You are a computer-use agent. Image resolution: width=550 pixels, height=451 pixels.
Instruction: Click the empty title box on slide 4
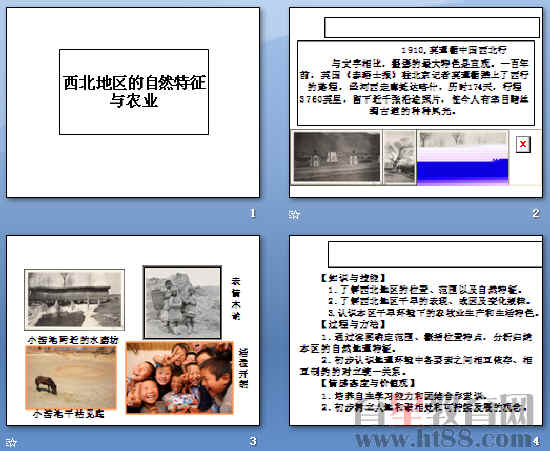click(x=435, y=254)
